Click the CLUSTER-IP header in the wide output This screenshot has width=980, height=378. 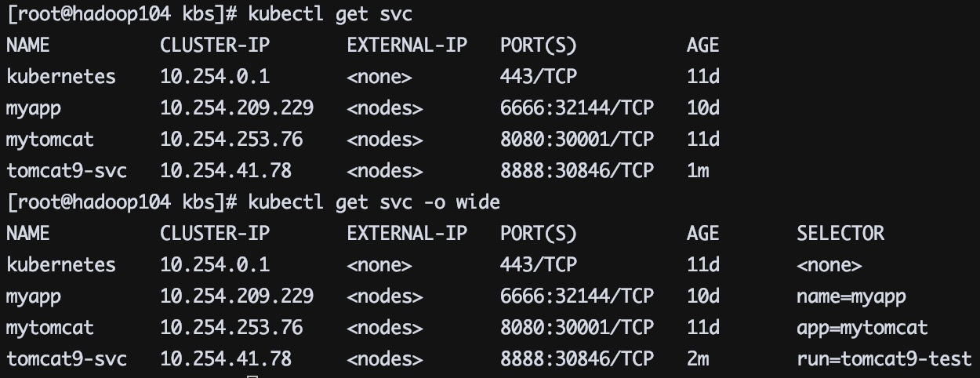(x=215, y=234)
